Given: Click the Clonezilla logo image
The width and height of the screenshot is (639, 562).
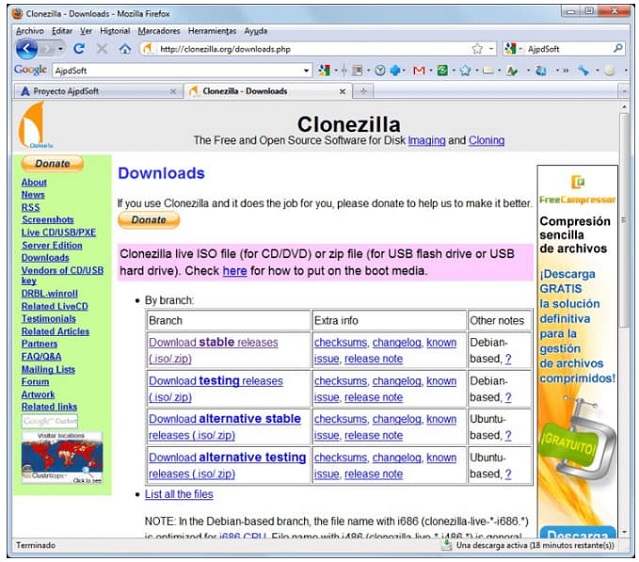Looking at the screenshot, I should pos(34,126).
